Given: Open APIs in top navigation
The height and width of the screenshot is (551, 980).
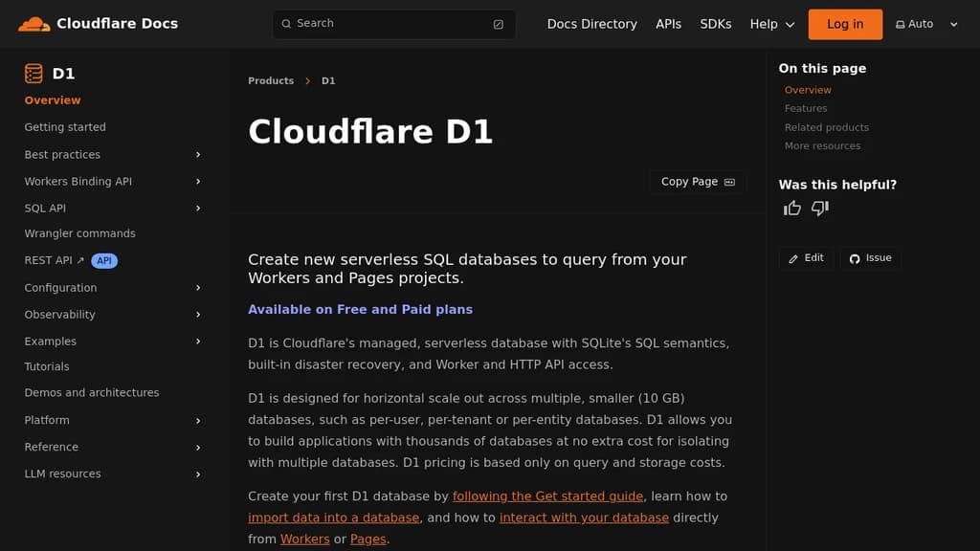Looking at the screenshot, I should [x=668, y=24].
